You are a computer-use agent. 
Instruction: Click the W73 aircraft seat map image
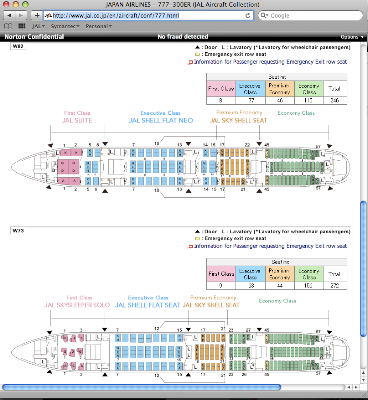coord(180,352)
